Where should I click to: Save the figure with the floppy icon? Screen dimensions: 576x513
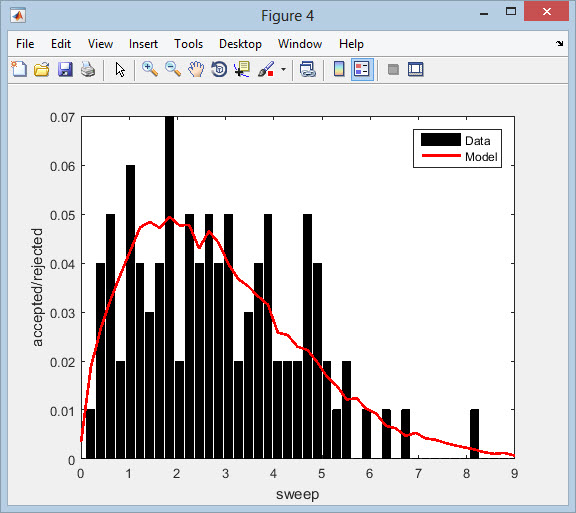[65, 69]
